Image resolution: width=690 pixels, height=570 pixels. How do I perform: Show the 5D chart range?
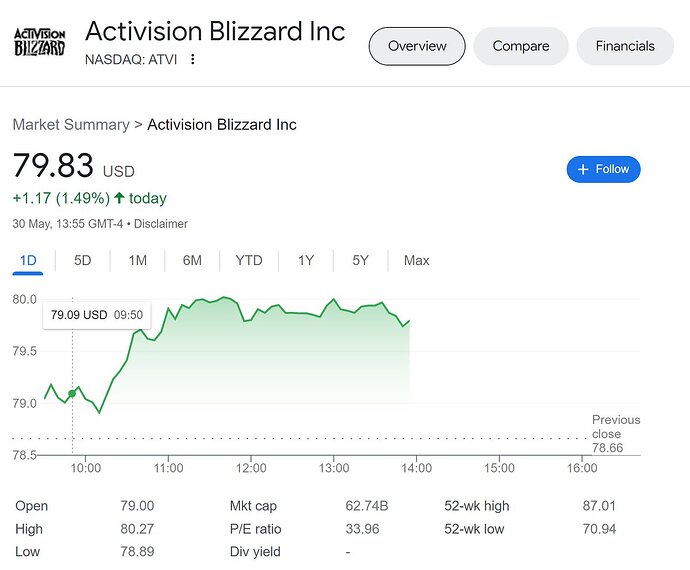coord(82,261)
